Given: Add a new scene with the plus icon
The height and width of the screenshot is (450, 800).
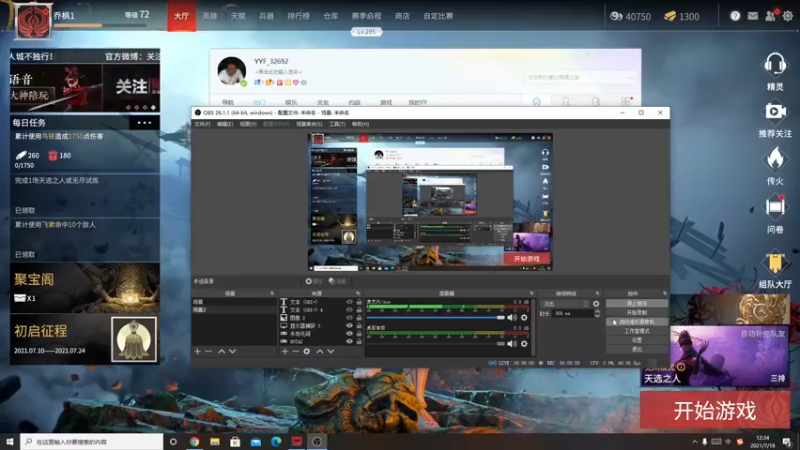Looking at the screenshot, I should (x=197, y=351).
